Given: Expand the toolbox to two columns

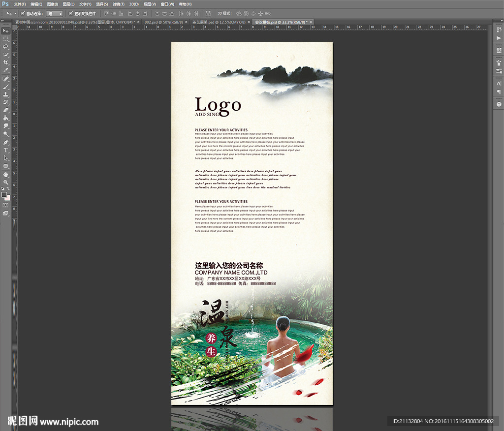Looking at the screenshot, I should (2, 21).
